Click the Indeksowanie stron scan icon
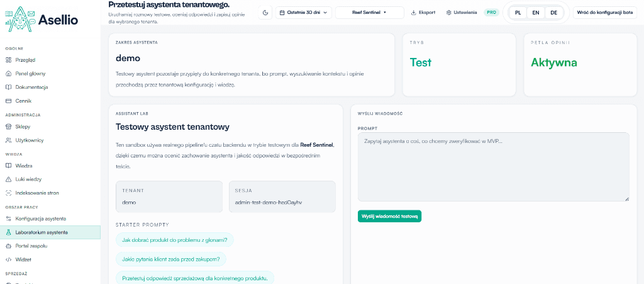Image resolution: width=644 pixels, height=284 pixels. (x=8, y=193)
